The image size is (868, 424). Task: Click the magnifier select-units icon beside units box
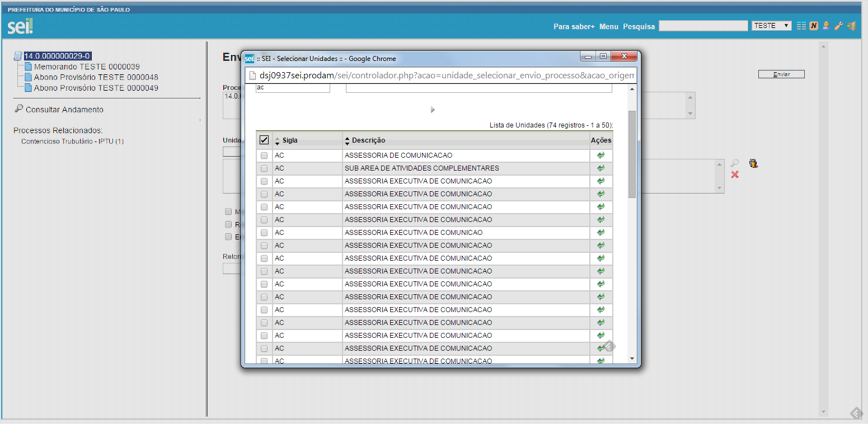point(735,163)
